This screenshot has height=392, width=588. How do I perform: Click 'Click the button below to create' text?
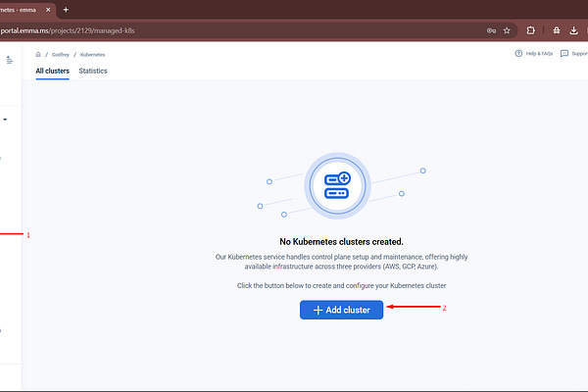click(341, 286)
